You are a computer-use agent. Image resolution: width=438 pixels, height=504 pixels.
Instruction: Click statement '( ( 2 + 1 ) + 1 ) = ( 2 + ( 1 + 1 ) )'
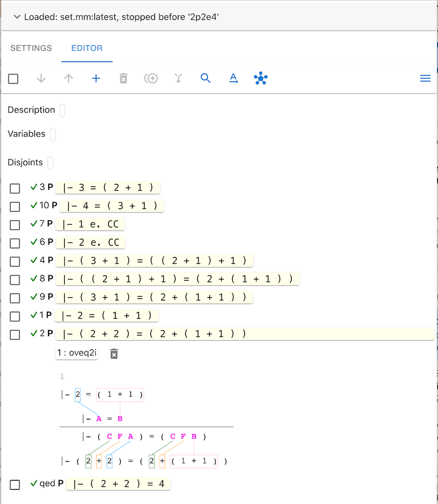(x=177, y=279)
